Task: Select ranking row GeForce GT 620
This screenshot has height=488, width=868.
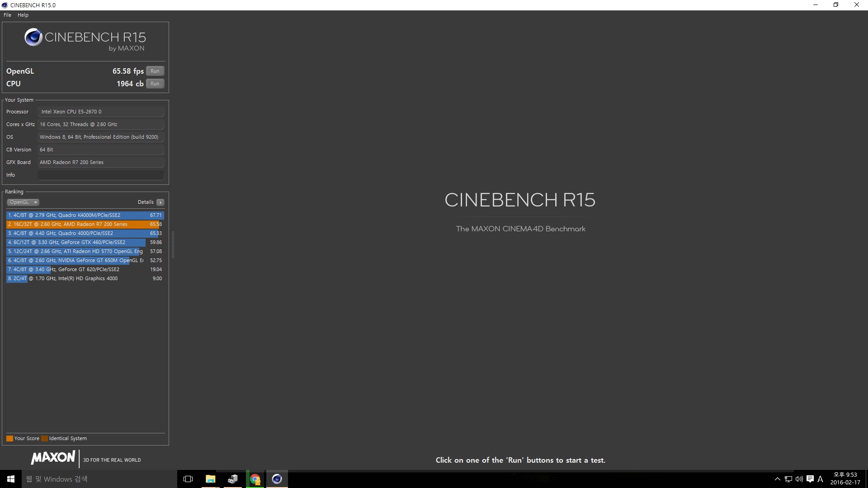Action: 85,269
